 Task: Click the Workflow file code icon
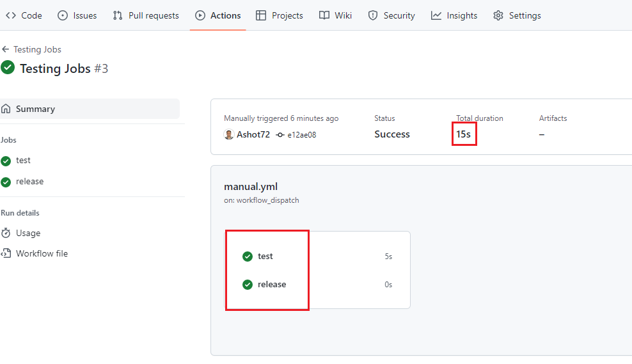click(x=6, y=253)
